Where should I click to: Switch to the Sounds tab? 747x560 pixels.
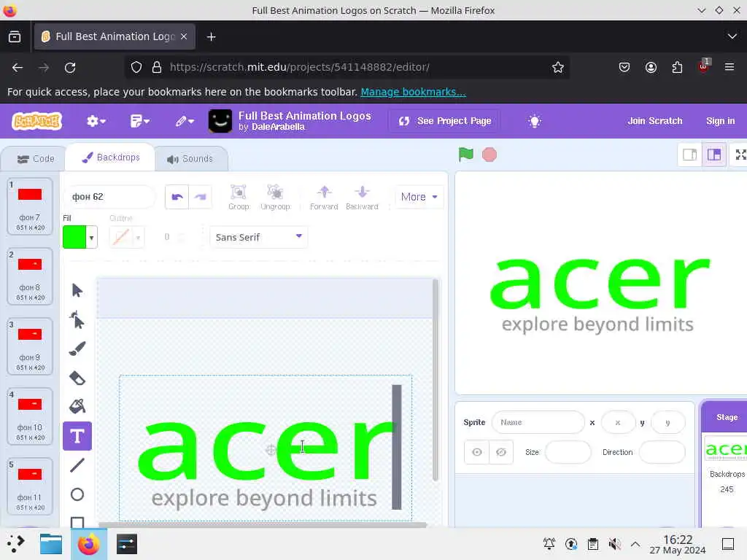pos(190,158)
